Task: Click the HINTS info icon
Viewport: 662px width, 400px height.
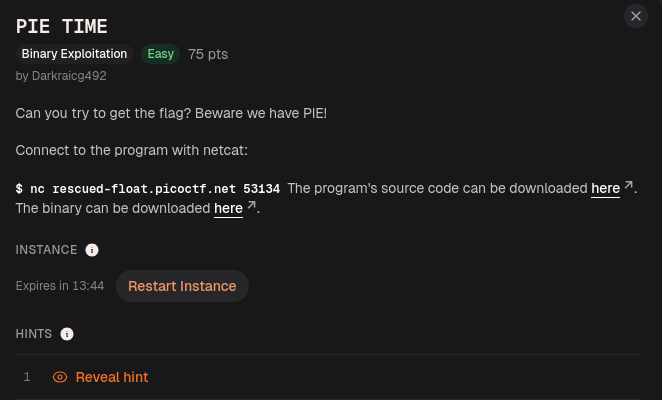Action: 67,334
